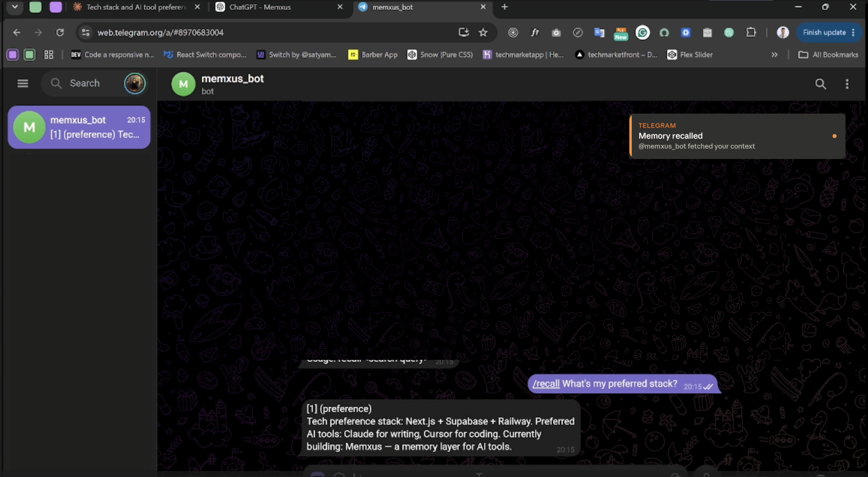Viewport: 868px width, 477px height.
Task: Open the All Bookmarks folder
Action: point(828,55)
